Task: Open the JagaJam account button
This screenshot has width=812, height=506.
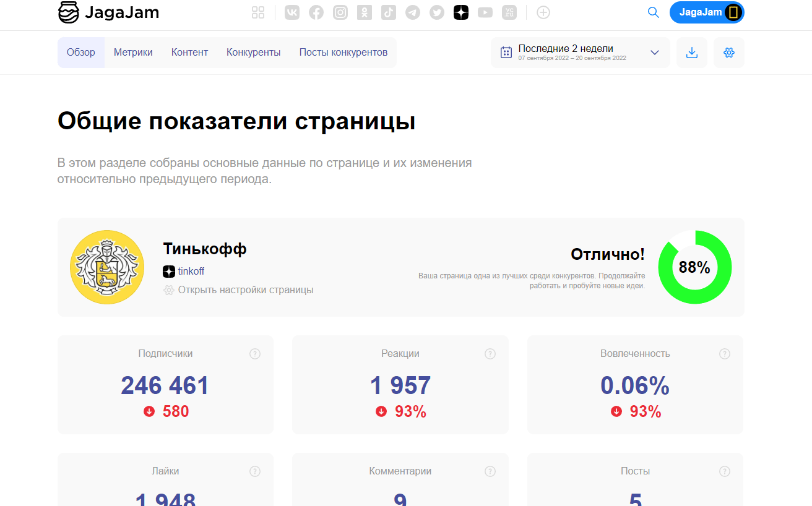Action: (707, 12)
